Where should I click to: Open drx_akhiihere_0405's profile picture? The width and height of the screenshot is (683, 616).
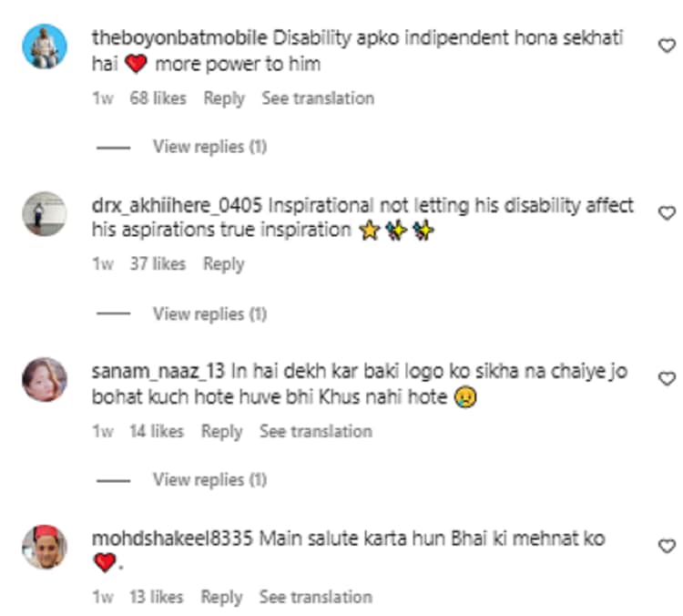(45, 213)
